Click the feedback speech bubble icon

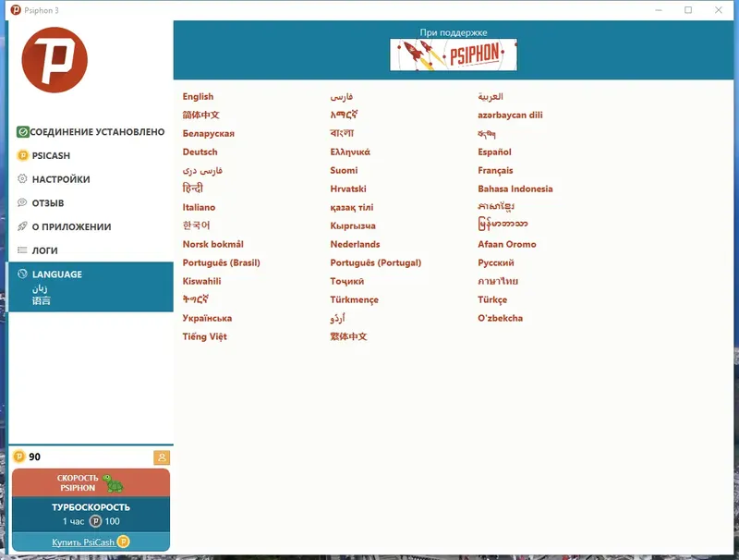point(22,202)
